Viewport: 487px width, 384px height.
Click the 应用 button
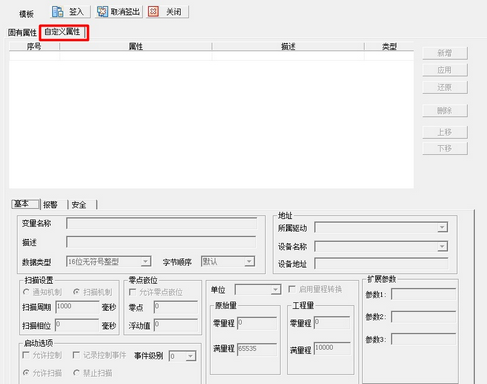[445, 70]
